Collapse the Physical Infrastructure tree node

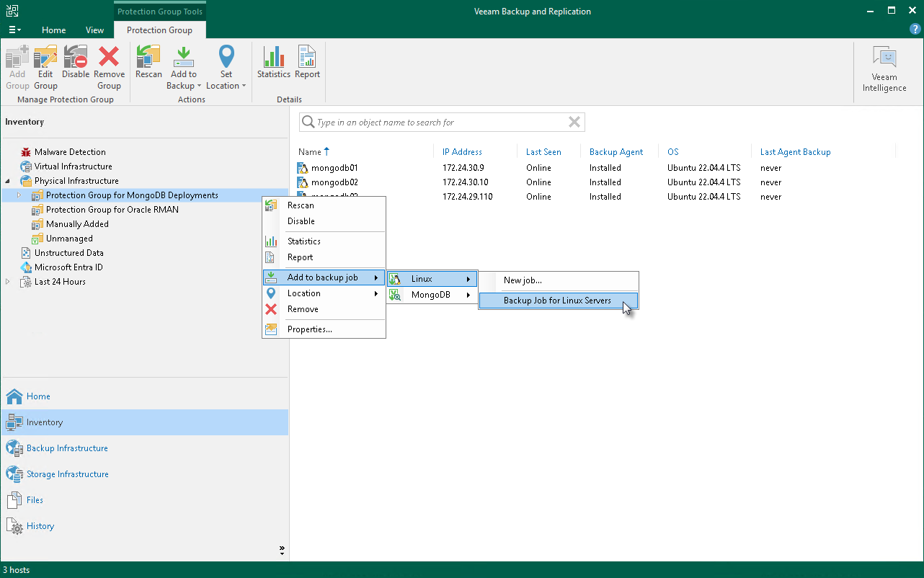(8, 181)
